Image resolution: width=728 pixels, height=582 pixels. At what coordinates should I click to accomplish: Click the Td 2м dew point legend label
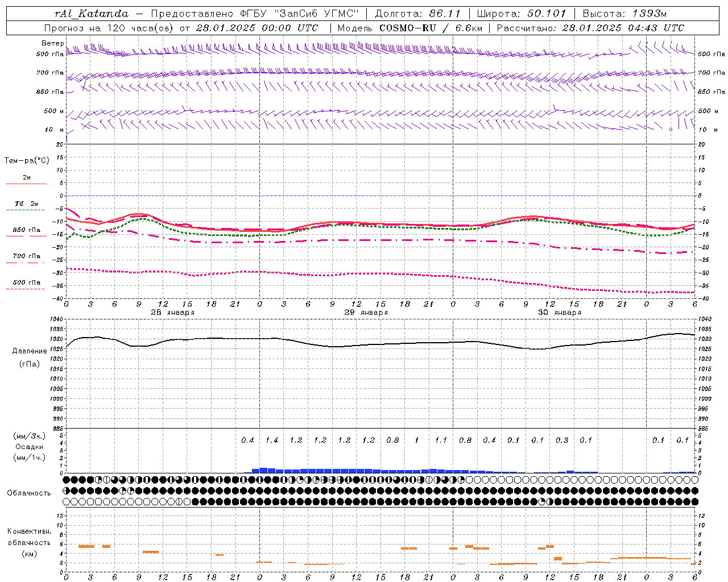pos(27,203)
